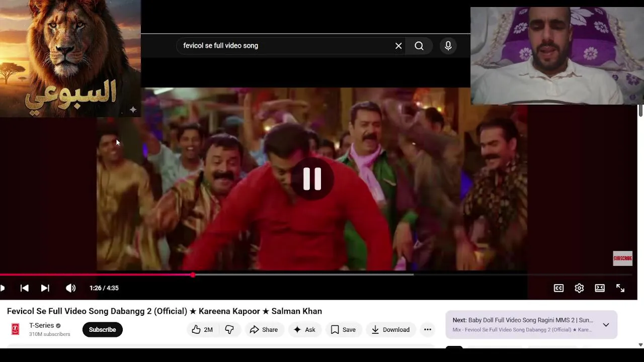Click the 310M subscribers text
The image size is (644, 362).
pyautogui.click(x=49, y=334)
